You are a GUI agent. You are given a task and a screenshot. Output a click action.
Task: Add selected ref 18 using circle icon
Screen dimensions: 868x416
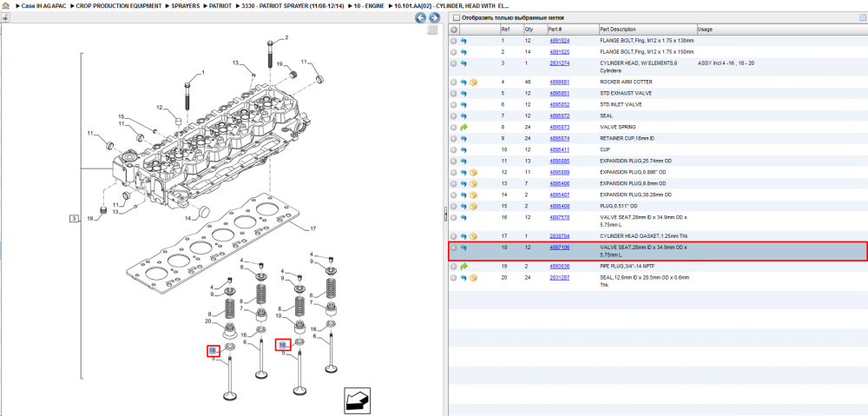(453, 248)
